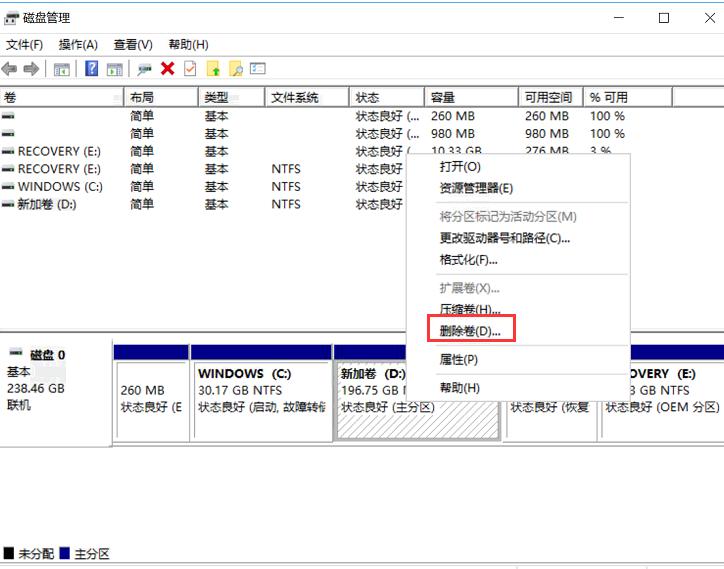Sort by the 状态 column header
724x569 pixels.
click(387, 97)
